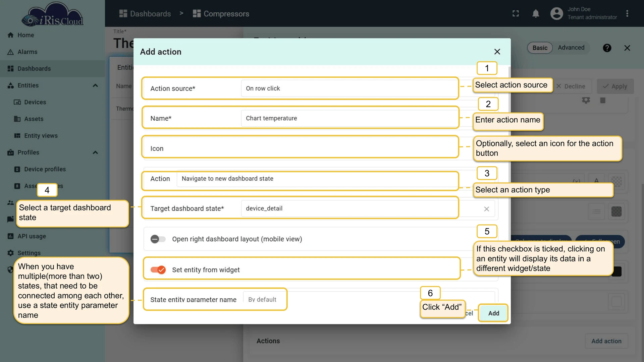Click the Entity views icon
The width and height of the screenshot is (644, 362).
tap(17, 135)
